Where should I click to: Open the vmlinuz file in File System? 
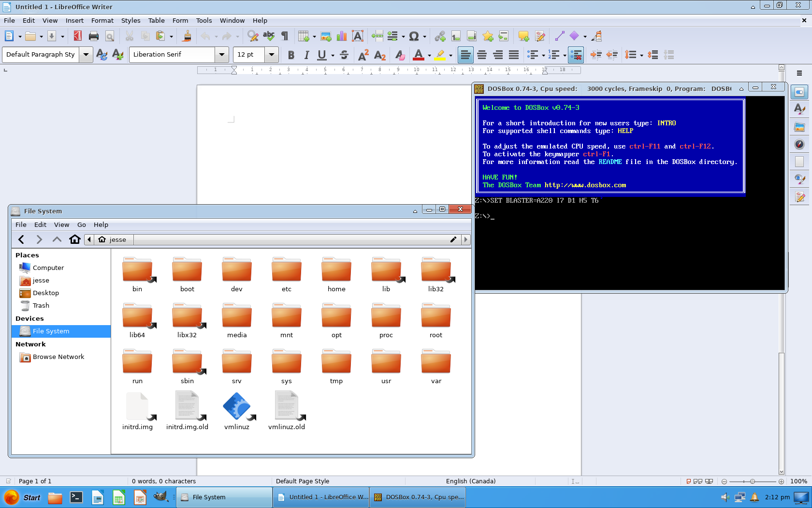click(237, 411)
